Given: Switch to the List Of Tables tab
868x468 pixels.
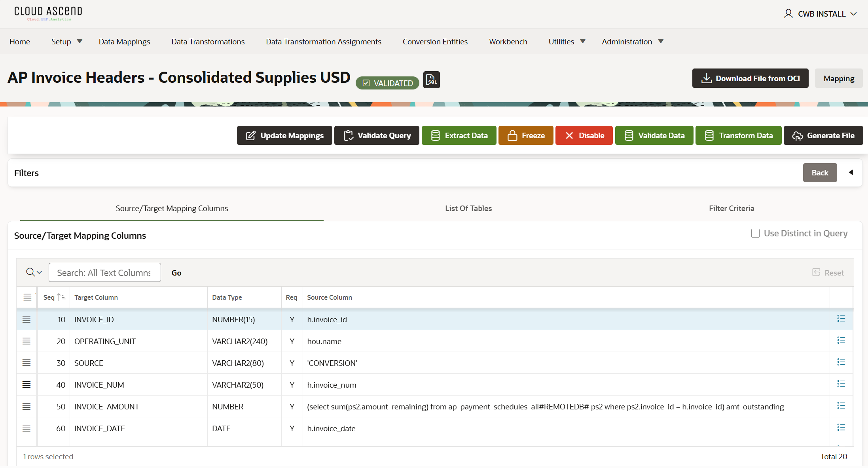Looking at the screenshot, I should pos(468,208).
